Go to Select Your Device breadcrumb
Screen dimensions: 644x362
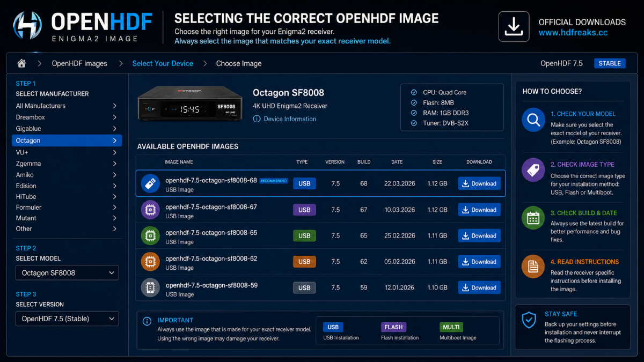163,63
